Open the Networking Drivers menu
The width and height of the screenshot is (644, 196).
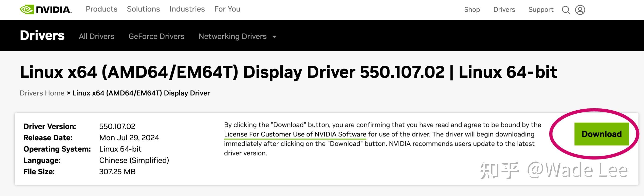(233, 36)
